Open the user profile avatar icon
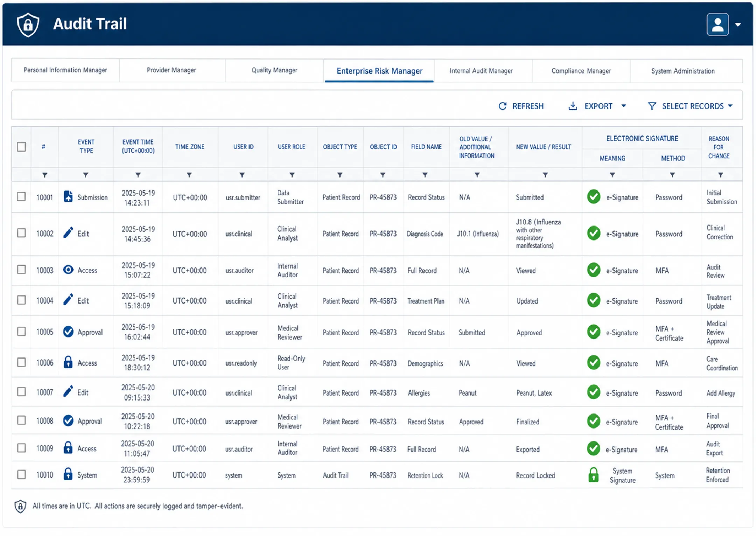The width and height of the screenshot is (756, 536). click(717, 25)
